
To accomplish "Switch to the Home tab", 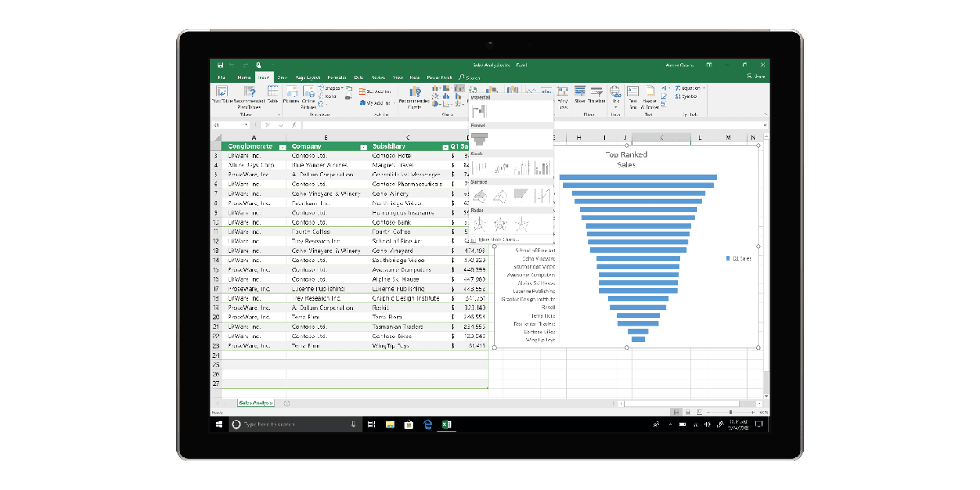I will tap(243, 77).
